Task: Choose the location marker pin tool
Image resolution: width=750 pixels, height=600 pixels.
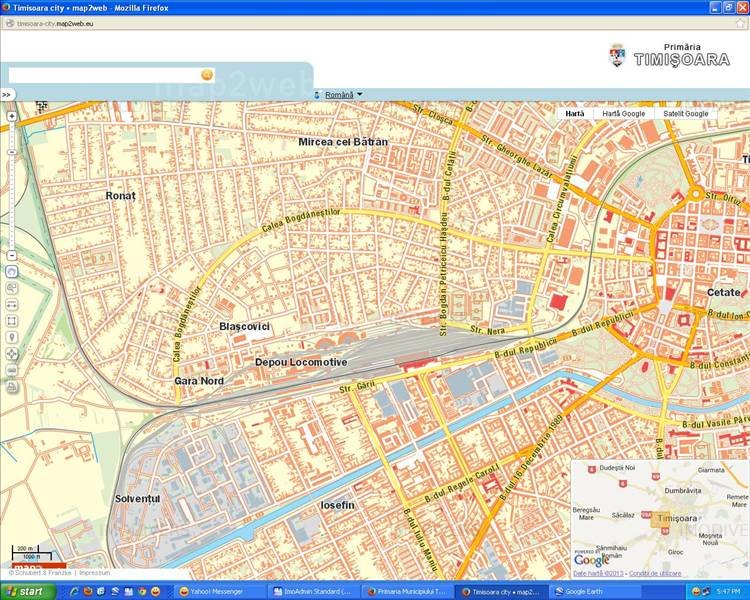Action: [x=12, y=337]
